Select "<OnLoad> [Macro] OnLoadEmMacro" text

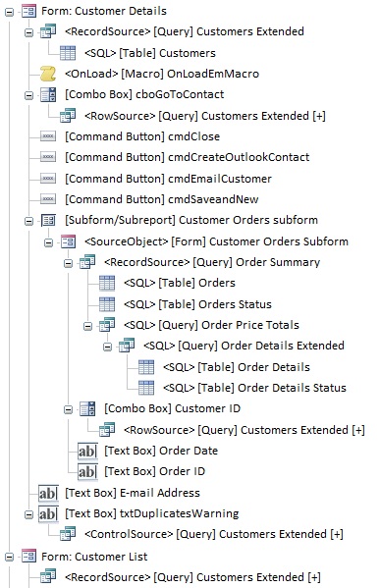coord(162,74)
